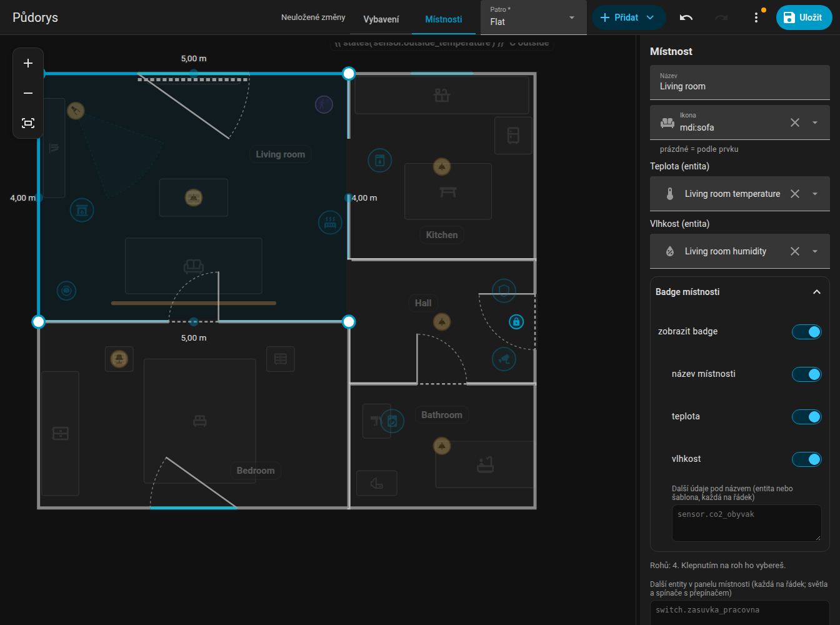Switch to the Místnosti tab
The image size is (840, 625).
click(x=444, y=19)
